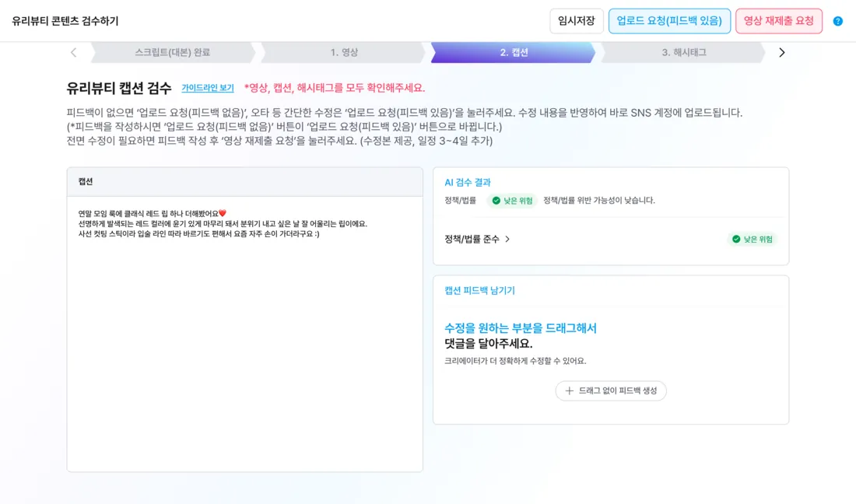Viewport: 856px width, 504px height.
Task: Open the 스크립트(대본) 완료 step tab
Action: click(173, 52)
